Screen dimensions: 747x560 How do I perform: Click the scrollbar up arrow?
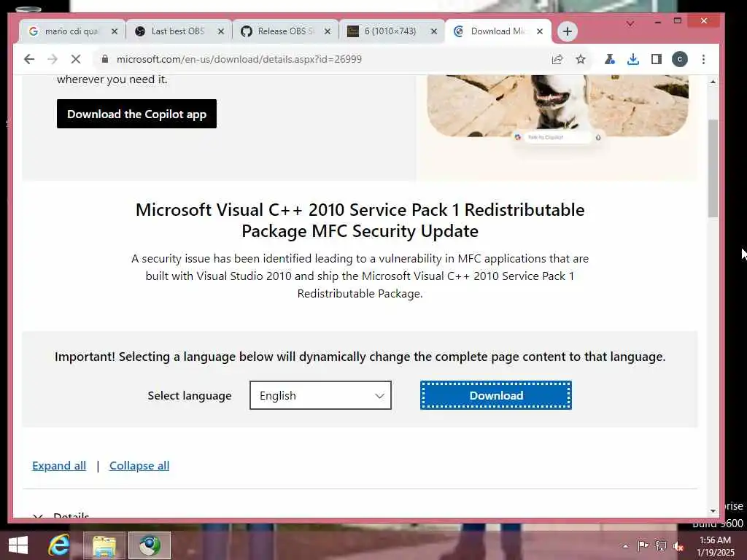pyautogui.click(x=713, y=82)
